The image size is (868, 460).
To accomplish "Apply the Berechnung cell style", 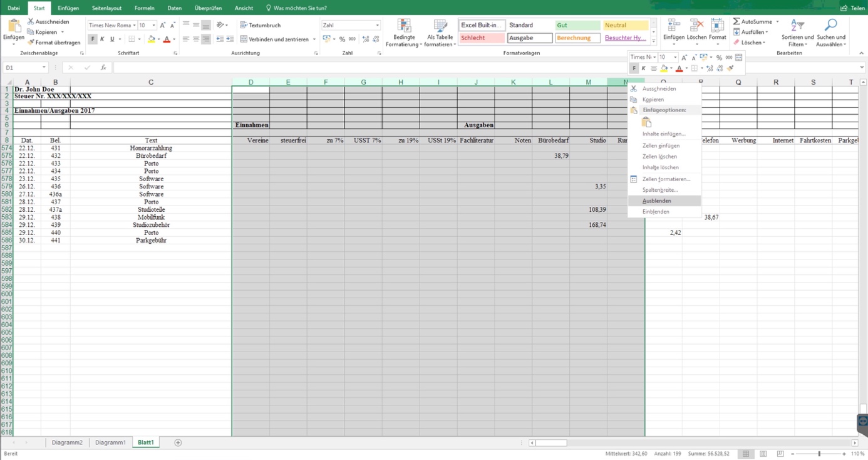I will [577, 38].
